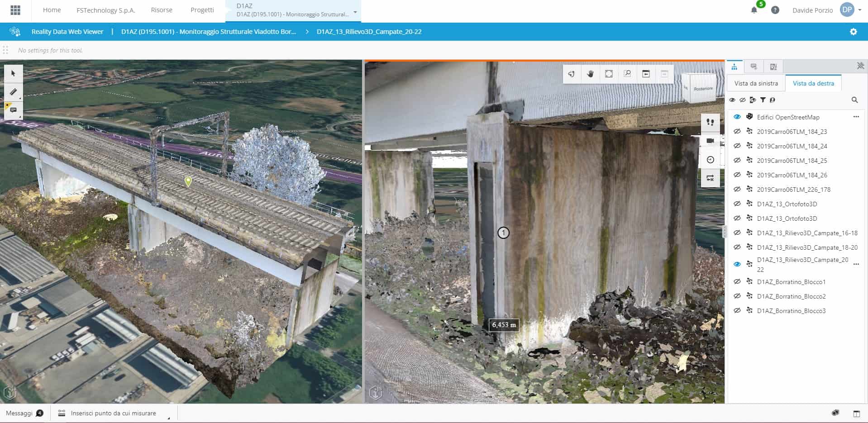The image size is (868, 423).
Task: Click the Posteriore view cube face
Action: click(x=703, y=89)
